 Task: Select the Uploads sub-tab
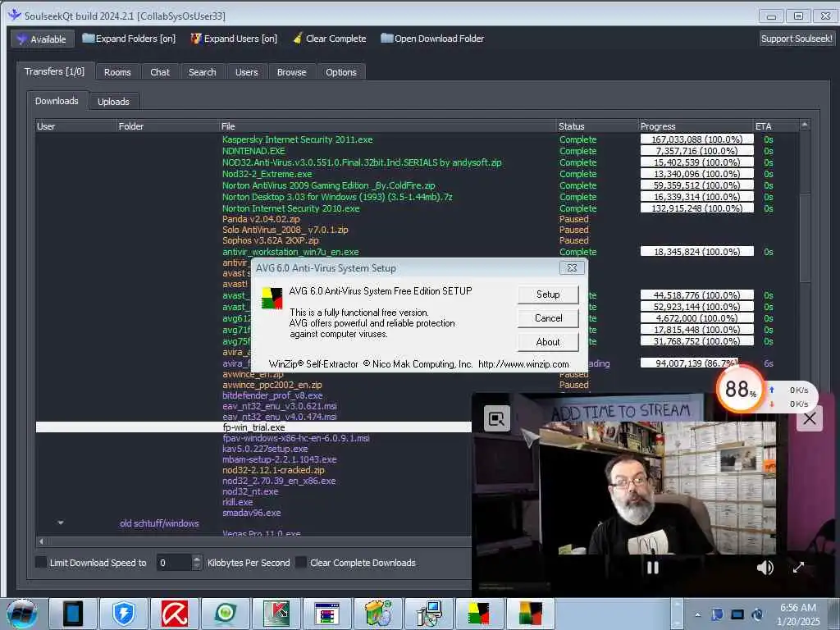coord(113,101)
